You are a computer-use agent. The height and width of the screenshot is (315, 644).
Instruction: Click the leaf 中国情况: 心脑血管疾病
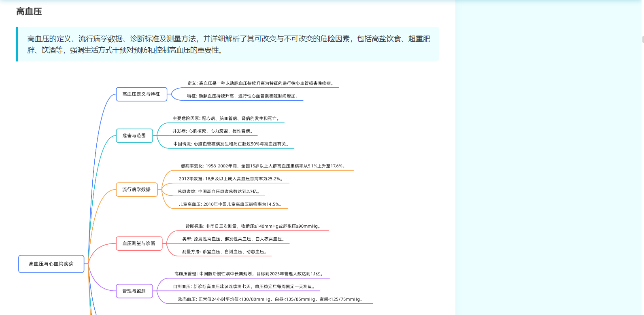[232, 144]
